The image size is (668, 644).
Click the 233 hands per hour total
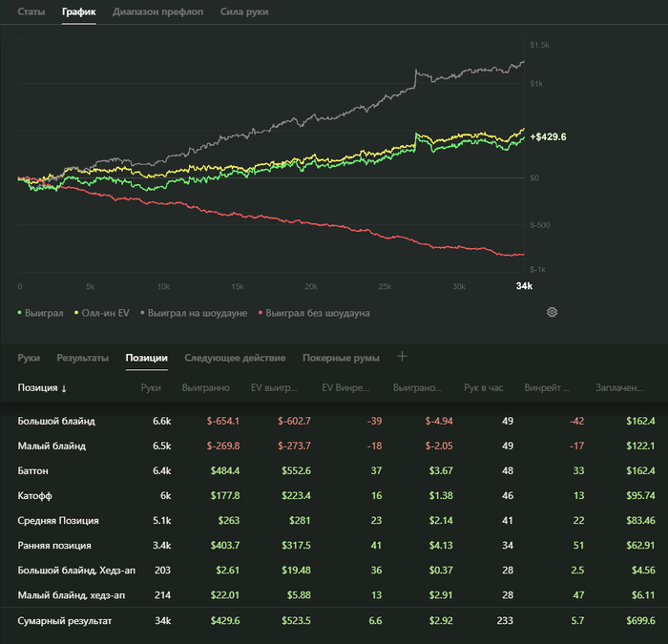click(x=505, y=621)
